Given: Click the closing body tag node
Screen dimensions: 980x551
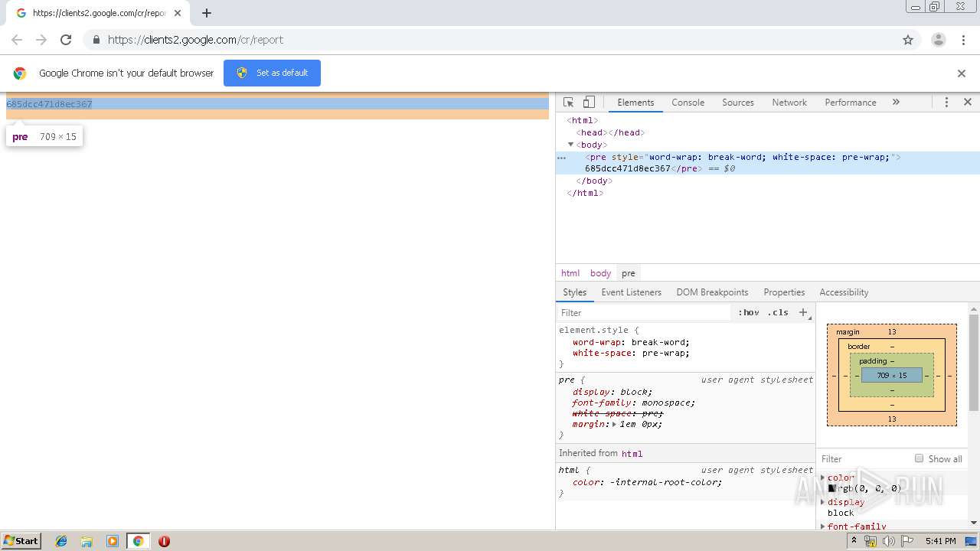Looking at the screenshot, I should pyautogui.click(x=594, y=181).
